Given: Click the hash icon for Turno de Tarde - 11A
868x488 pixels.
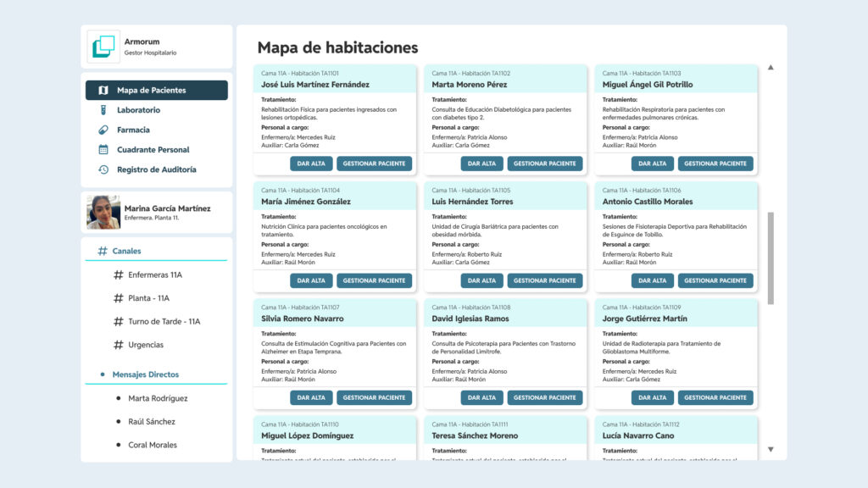Looking at the screenshot, I should point(119,321).
